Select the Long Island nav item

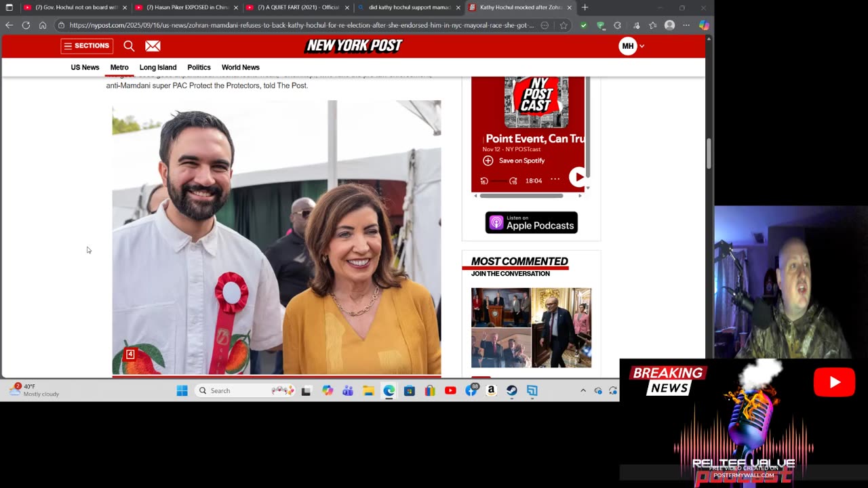(158, 67)
